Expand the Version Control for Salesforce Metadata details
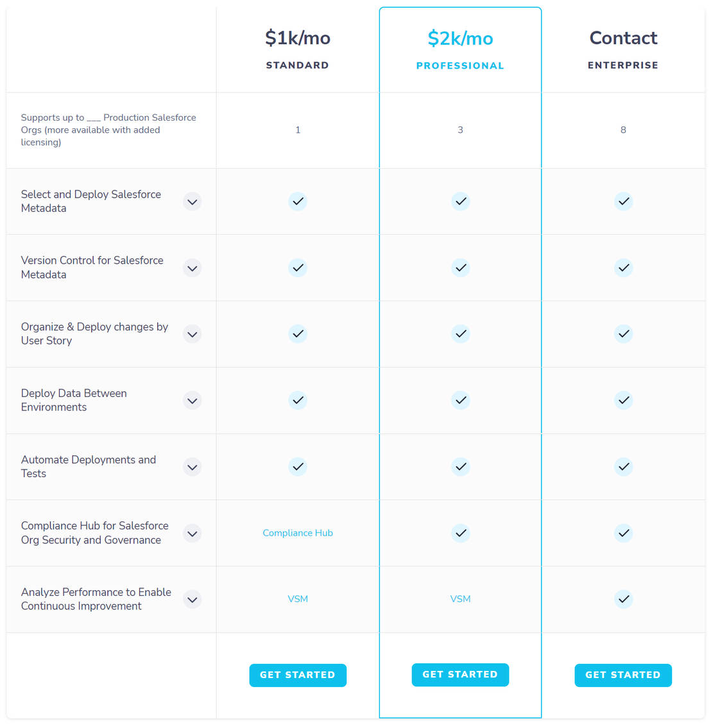 192,267
